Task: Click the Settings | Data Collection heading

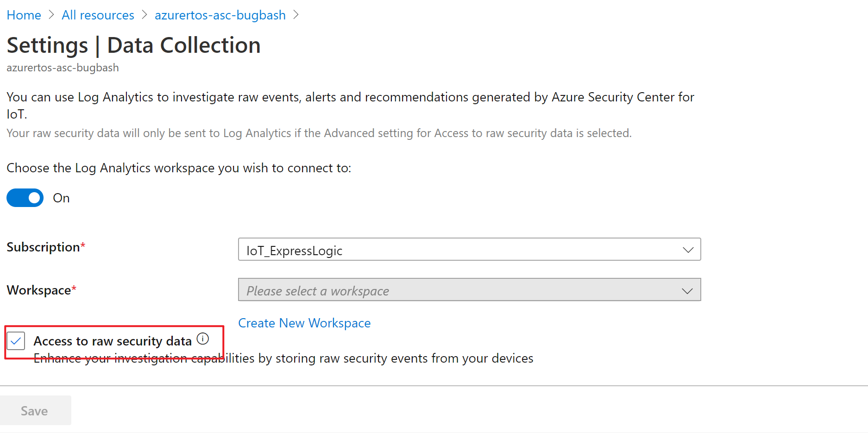Action: [133, 45]
